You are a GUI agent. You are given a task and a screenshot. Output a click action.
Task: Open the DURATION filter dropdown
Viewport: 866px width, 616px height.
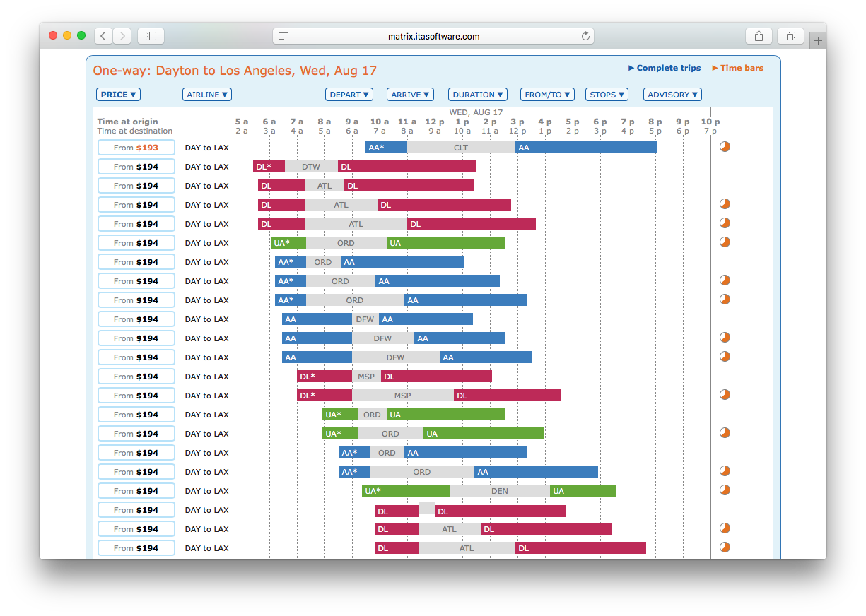pos(478,95)
